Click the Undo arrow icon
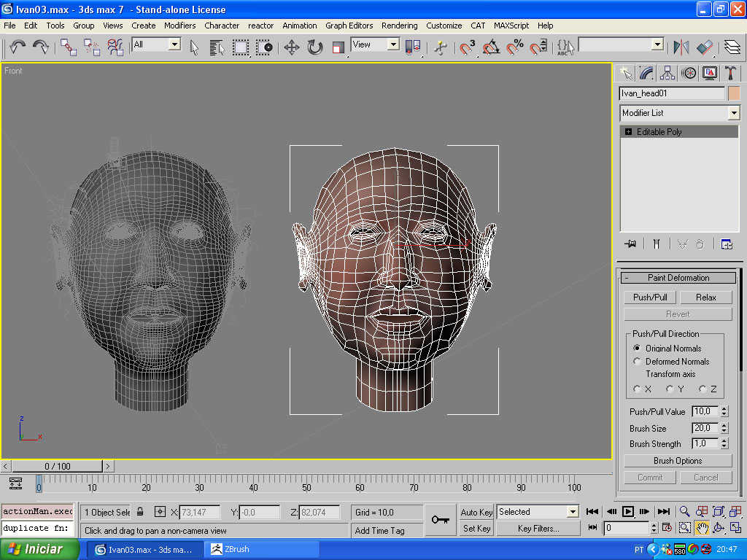This screenshot has height=560, width=747. click(x=18, y=47)
